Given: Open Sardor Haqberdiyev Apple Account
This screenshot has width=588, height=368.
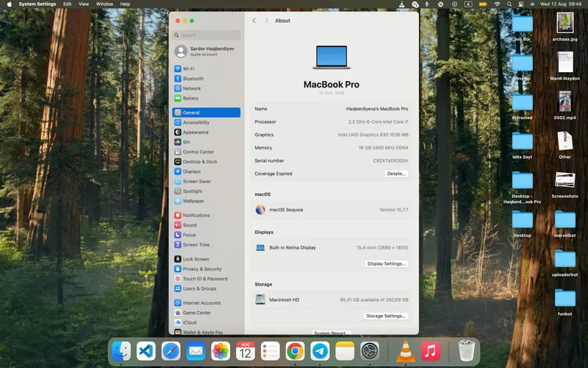Looking at the screenshot, I should click(x=207, y=51).
